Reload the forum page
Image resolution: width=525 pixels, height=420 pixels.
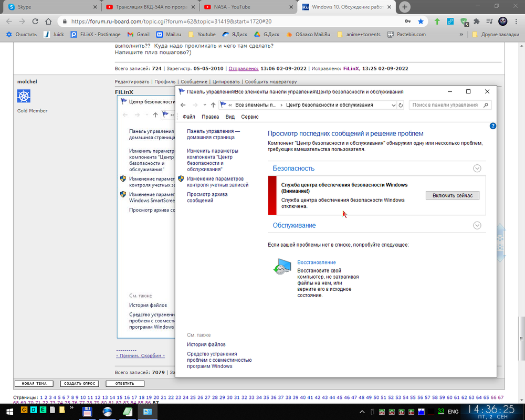coord(35,22)
